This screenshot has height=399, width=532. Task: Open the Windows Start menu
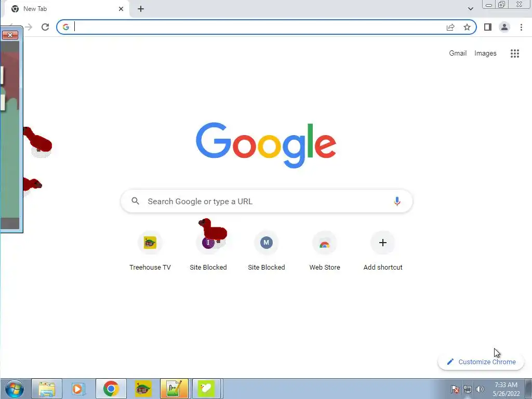[x=15, y=389]
